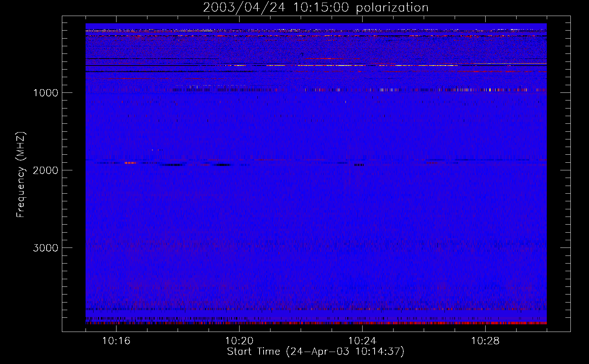Click the 10:28 time tick label
589x364 pixels.
[x=485, y=341]
